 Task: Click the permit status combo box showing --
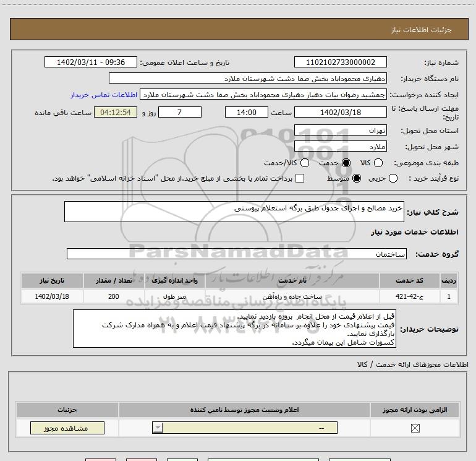[x=245, y=428]
